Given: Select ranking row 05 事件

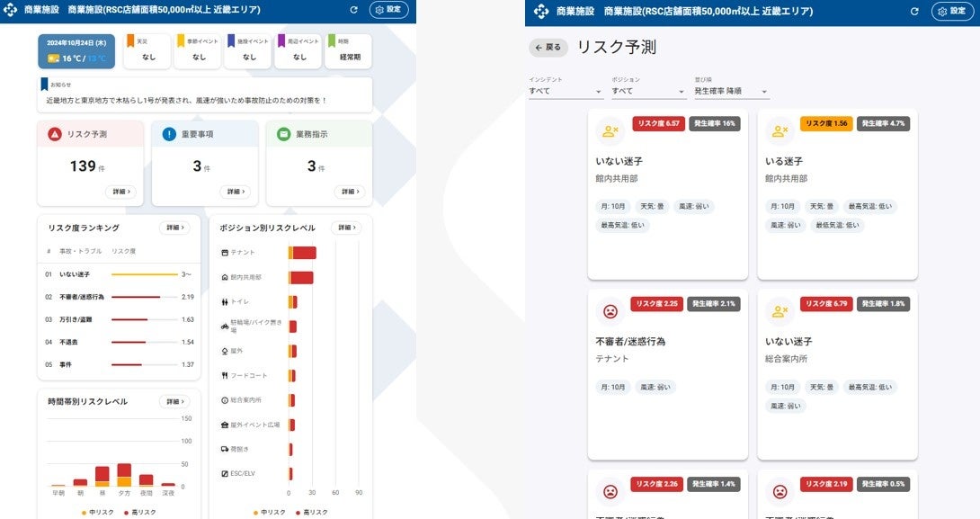Looking at the screenshot, I should (x=119, y=364).
